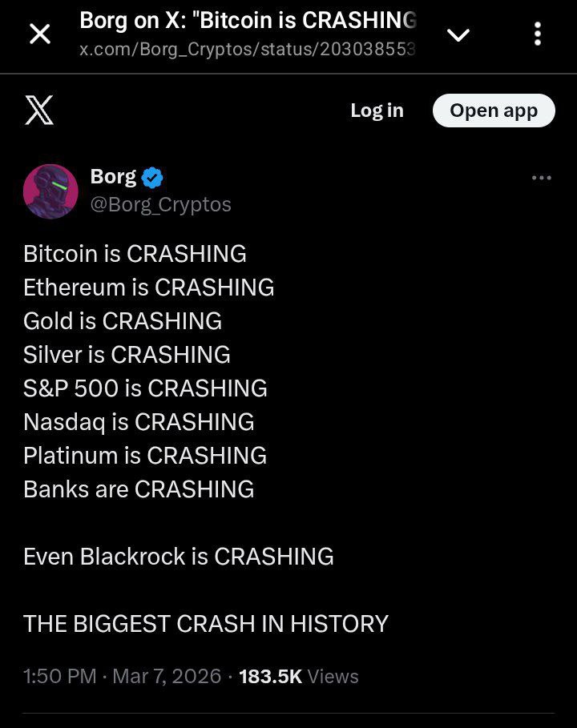Image resolution: width=577 pixels, height=728 pixels.
Task: Click the "S&P 500 is CRASHING" line
Action: click(x=145, y=388)
